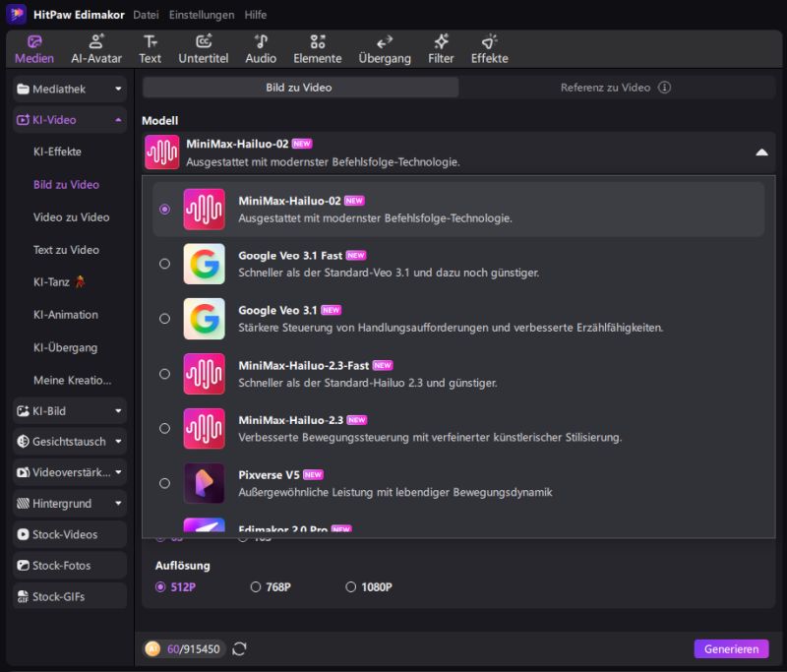Switch to the Referenz zu Video tab
The width and height of the screenshot is (787, 672).
click(x=615, y=88)
